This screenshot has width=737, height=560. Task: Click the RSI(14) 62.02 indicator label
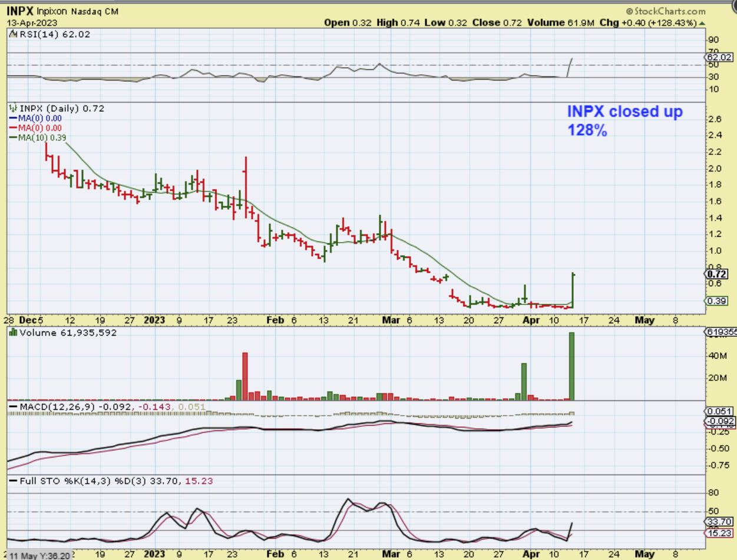54,36
